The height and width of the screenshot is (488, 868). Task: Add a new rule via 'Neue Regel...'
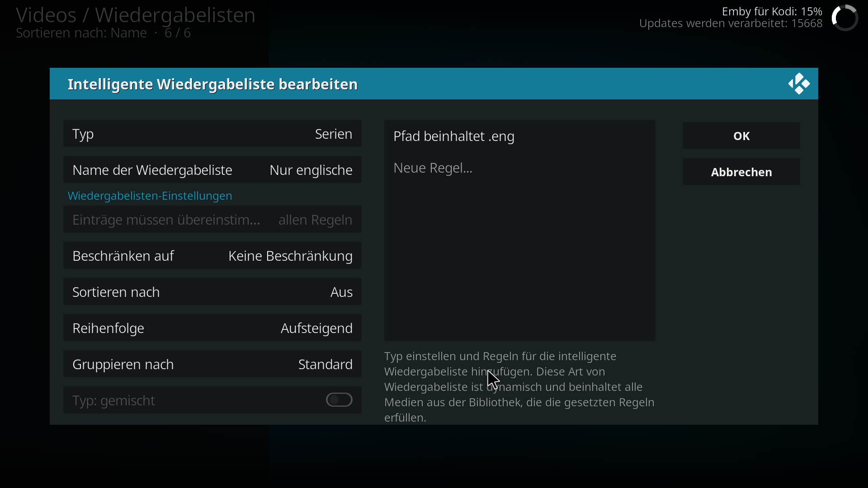(x=519, y=168)
